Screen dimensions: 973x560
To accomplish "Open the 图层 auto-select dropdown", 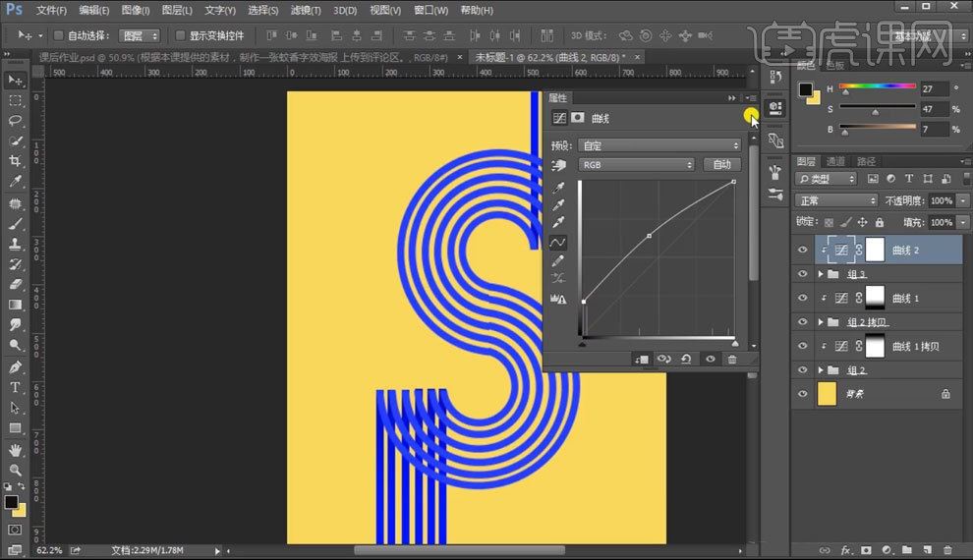I will click(140, 36).
